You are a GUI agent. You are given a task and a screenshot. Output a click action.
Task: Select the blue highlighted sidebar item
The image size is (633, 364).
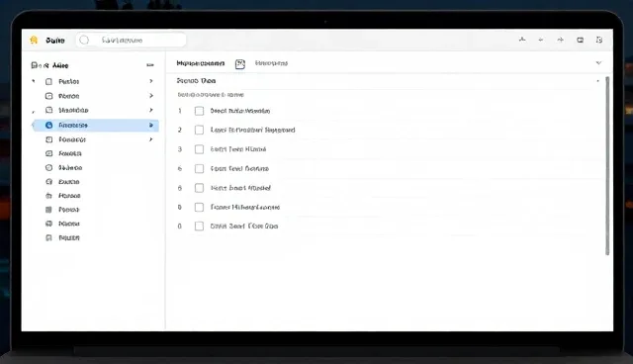[x=96, y=125]
